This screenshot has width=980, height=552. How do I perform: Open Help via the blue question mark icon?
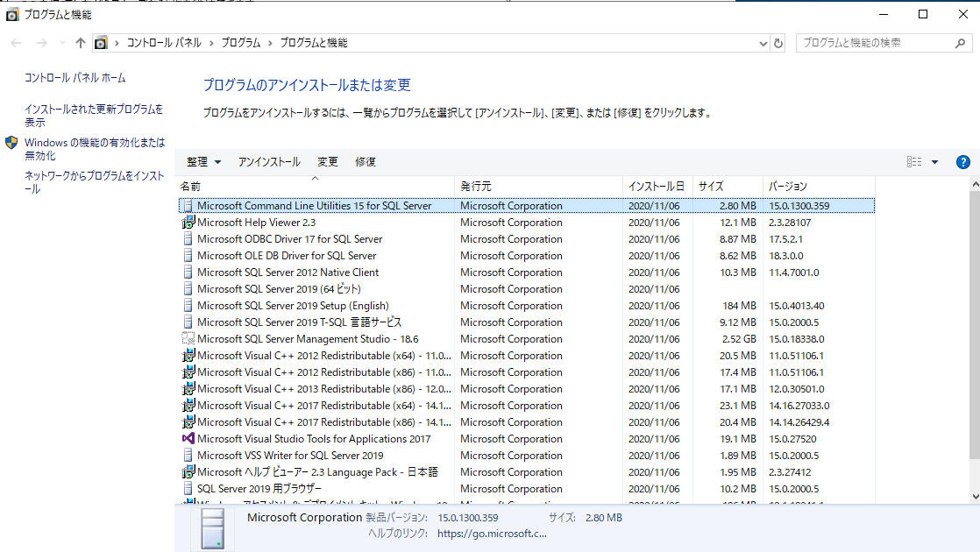coord(962,161)
